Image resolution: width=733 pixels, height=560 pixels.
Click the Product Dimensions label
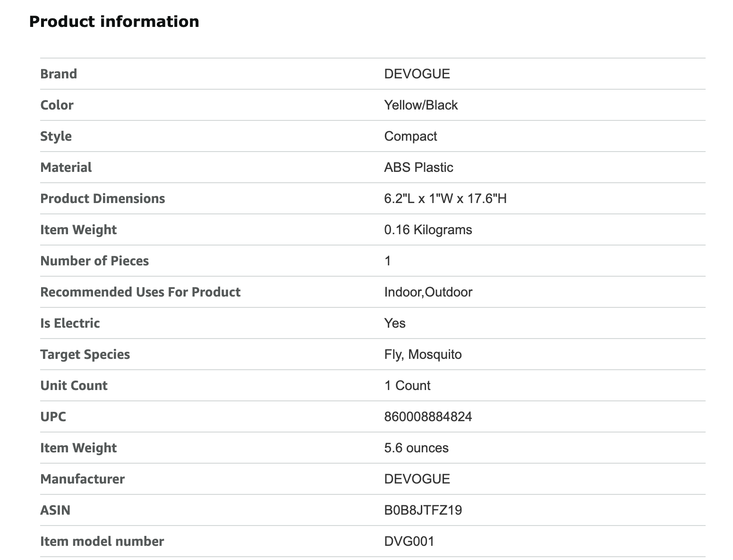point(102,198)
